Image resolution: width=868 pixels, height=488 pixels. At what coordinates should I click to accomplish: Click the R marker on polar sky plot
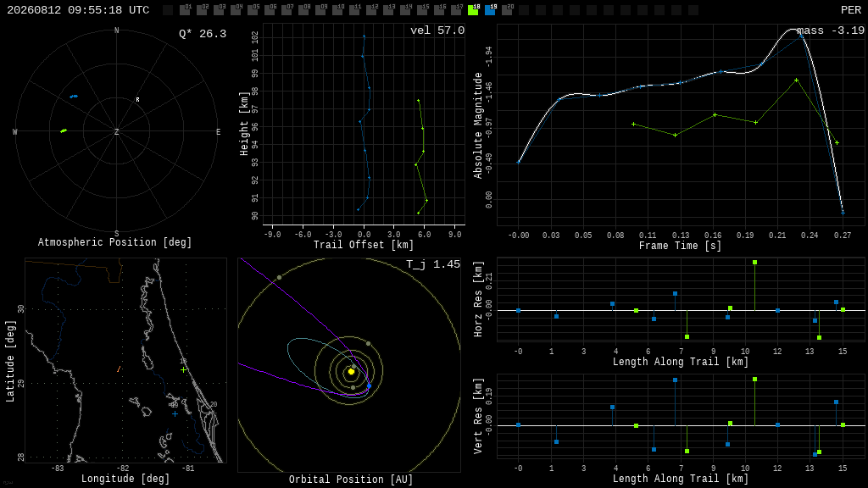(138, 100)
